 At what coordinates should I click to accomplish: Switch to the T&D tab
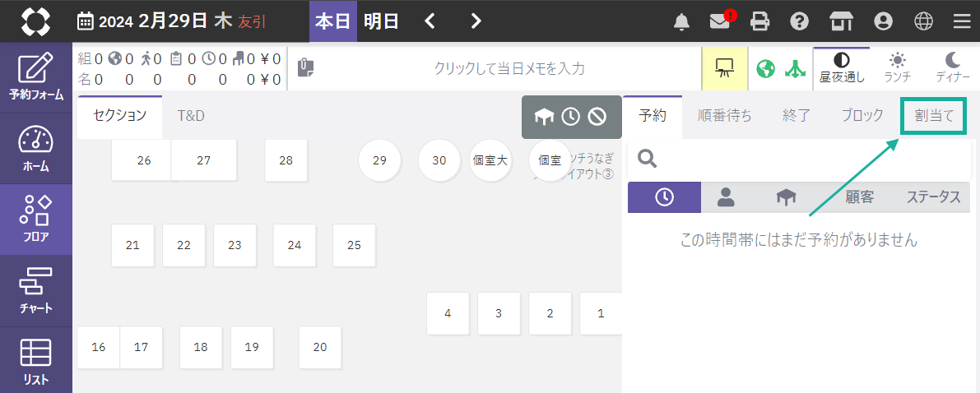(x=191, y=116)
